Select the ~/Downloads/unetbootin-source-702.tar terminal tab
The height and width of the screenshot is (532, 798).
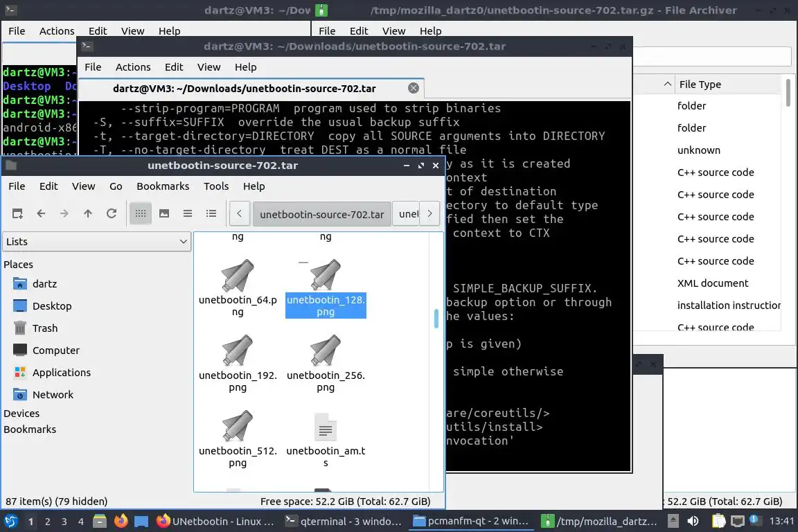245,89
